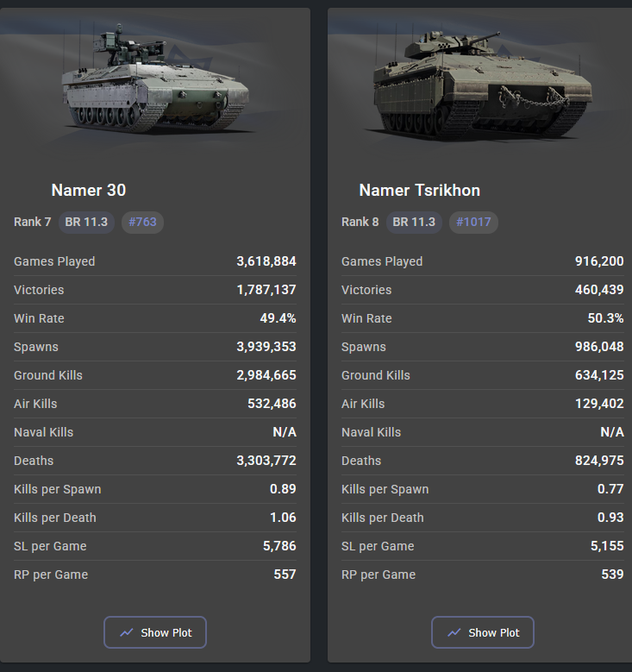The image size is (632, 672).
Task: Click the chart icon on Namer Tsrikhon's Show Plot
Action: (454, 632)
